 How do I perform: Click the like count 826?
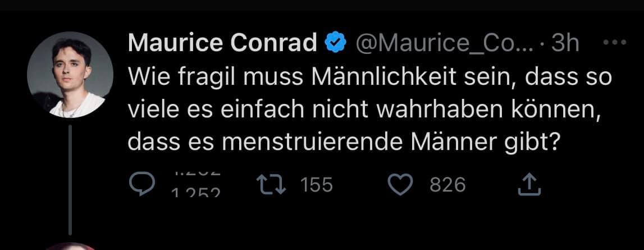click(x=448, y=185)
